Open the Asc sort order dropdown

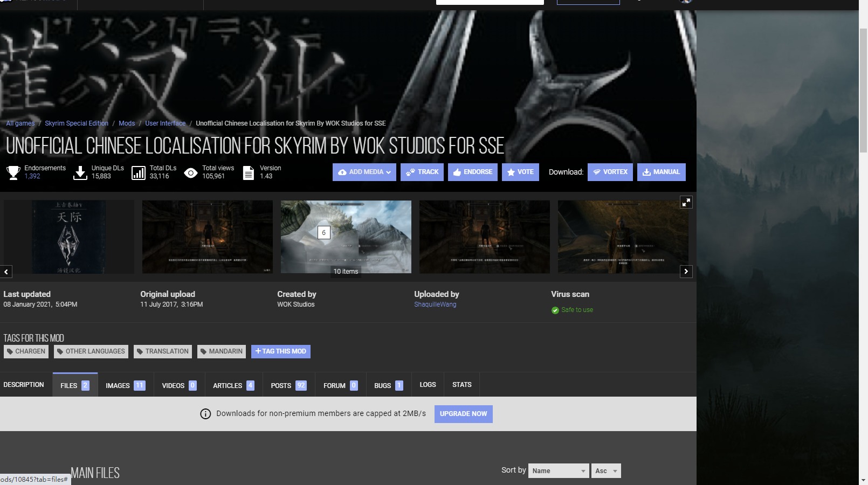click(606, 470)
